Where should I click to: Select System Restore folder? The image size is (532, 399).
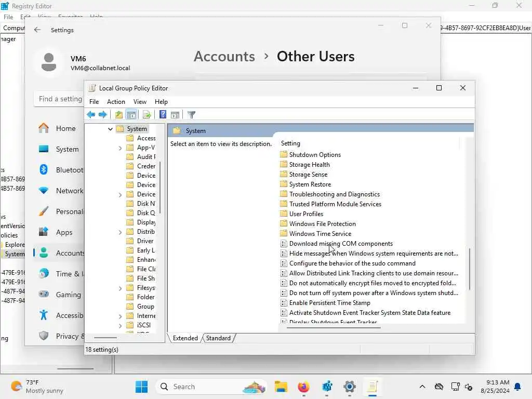click(x=305, y=184)
